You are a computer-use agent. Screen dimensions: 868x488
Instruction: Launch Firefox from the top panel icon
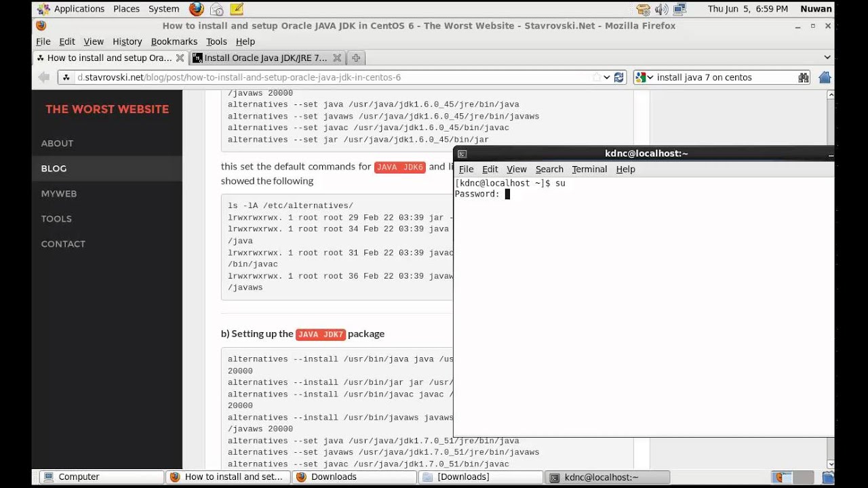pos(197,9)
